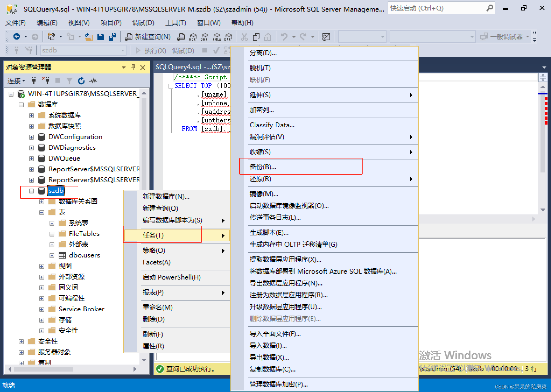Click the New Query toolbar button

pos(148,37)
